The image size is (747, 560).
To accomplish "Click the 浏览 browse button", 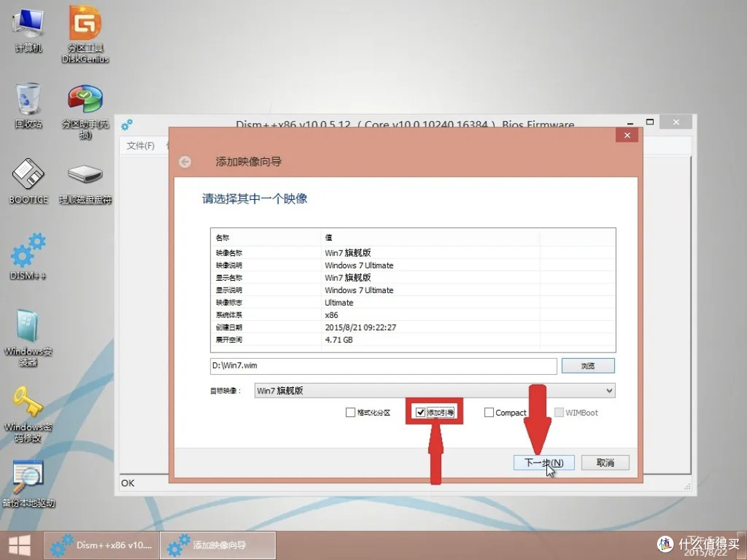I will point(589,366).
